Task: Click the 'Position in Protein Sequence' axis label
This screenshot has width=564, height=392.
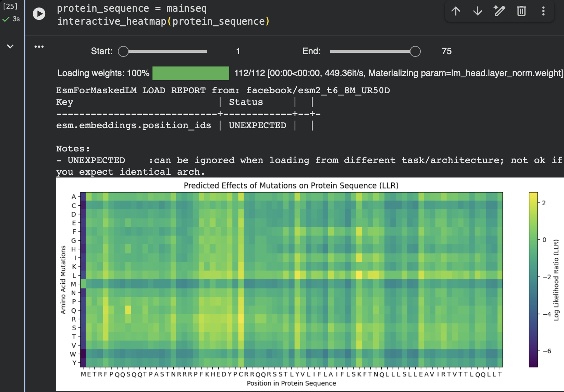Action: tap(292, 383)
